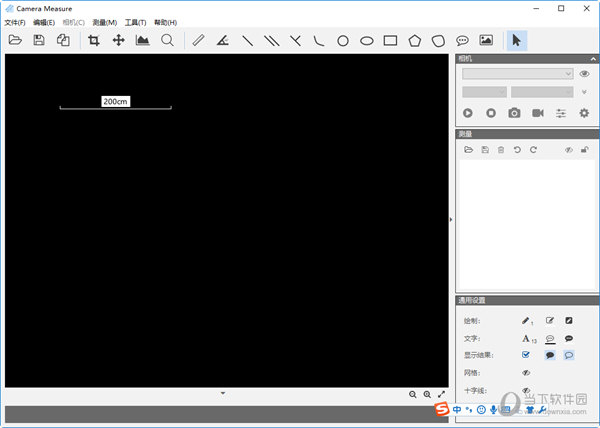600x428 pixels.
Task: Zoom in on the canvas view
Action: pyautogui.click(x=427, y=394)
